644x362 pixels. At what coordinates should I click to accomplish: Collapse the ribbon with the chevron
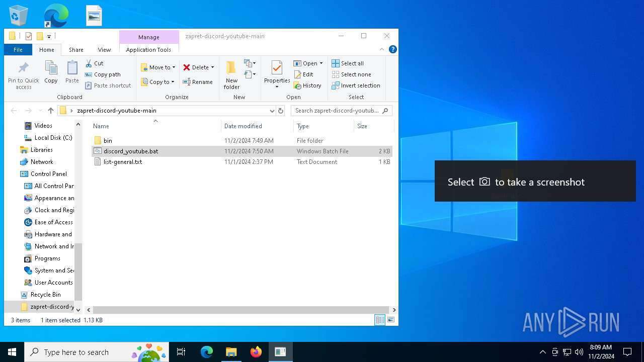coord(382,49)
